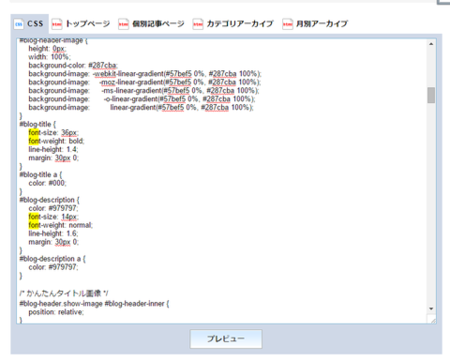Screen dimensions: 450x361
Task: Click the '#blog-description a {' selector line
Action: [52, 259]
